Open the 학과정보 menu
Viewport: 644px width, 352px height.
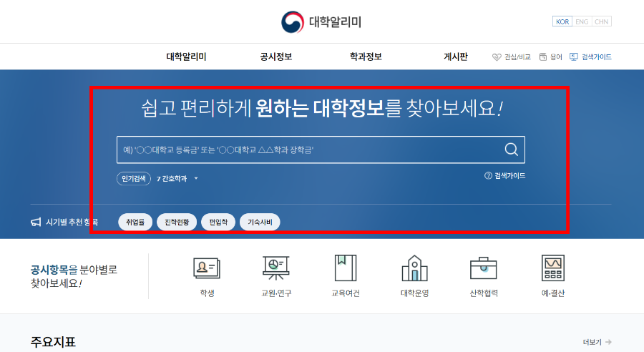point(366,57)
